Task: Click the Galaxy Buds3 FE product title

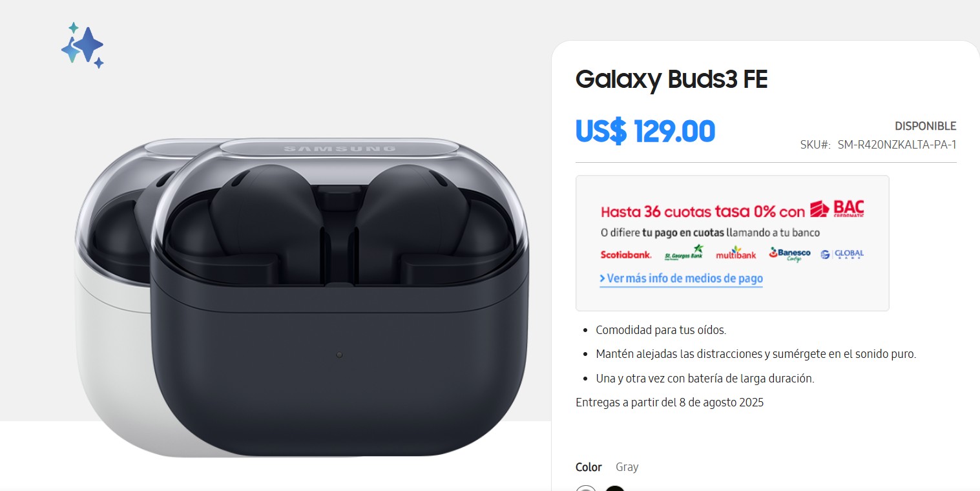Action: (x=671, y=79)
